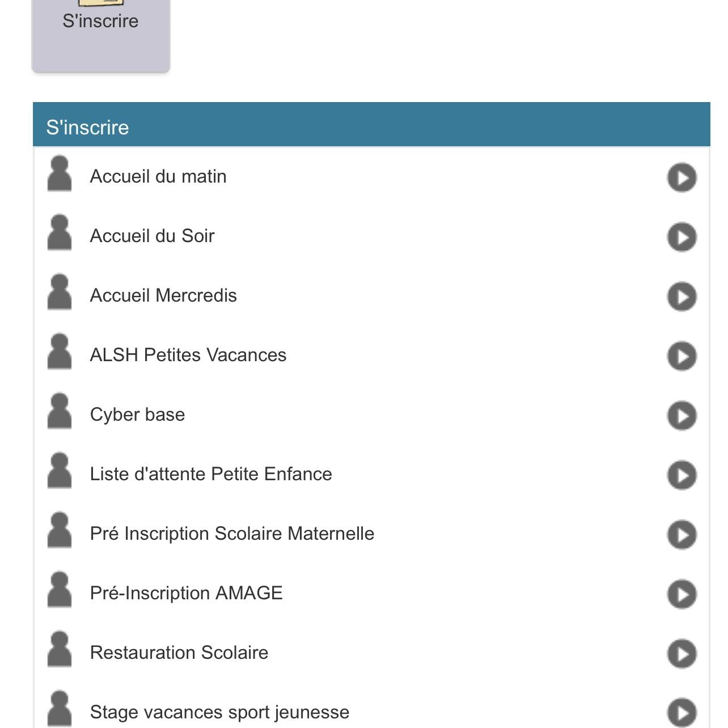This screenshot has height=728, width=728.
Task: Click the arrow icon for Cyber base
Action: (682, 416)
